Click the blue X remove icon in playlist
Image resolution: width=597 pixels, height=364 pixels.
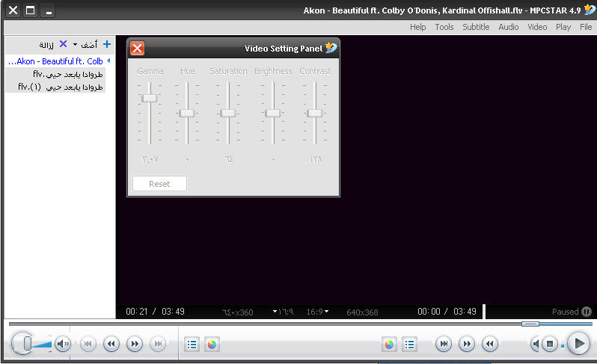(x=63, y=45)
